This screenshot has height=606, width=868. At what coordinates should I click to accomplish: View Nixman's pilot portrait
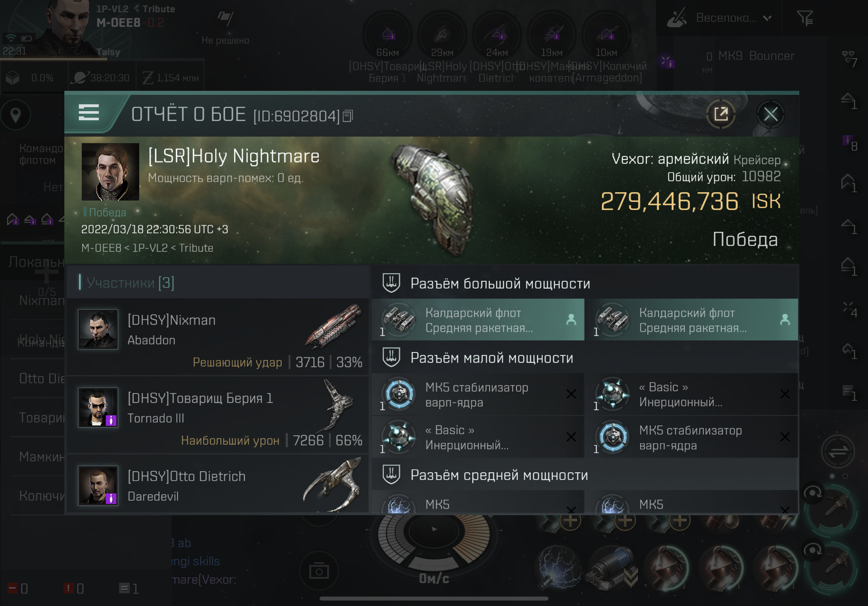coord(98,329)
